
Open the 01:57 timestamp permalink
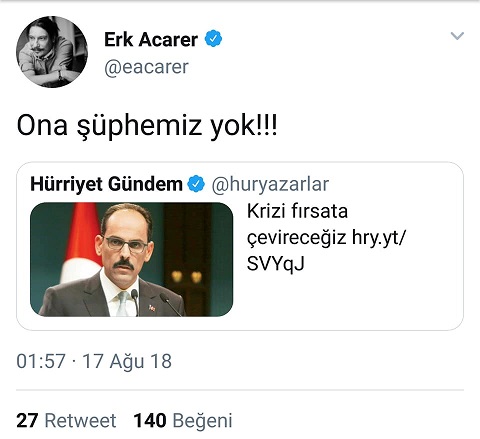tap(41, 361)
